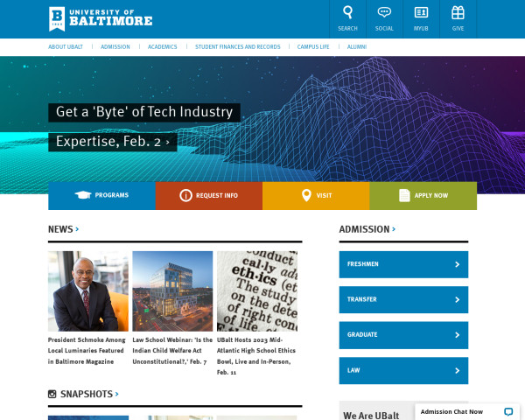Click the arrow next to News heading
Image resolution: width=525 pixels, height=420 pixels.
77,229
